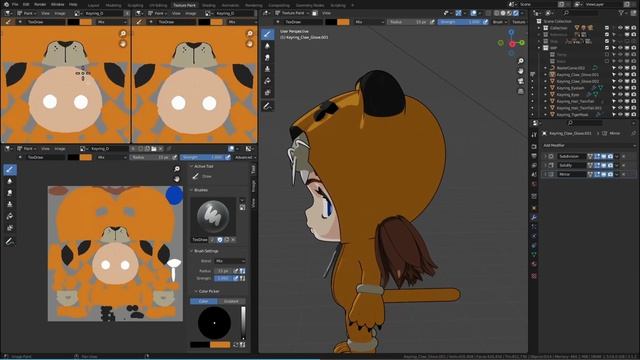Select the Smear tool in the 3D viewport toolbar

point(267,58)
